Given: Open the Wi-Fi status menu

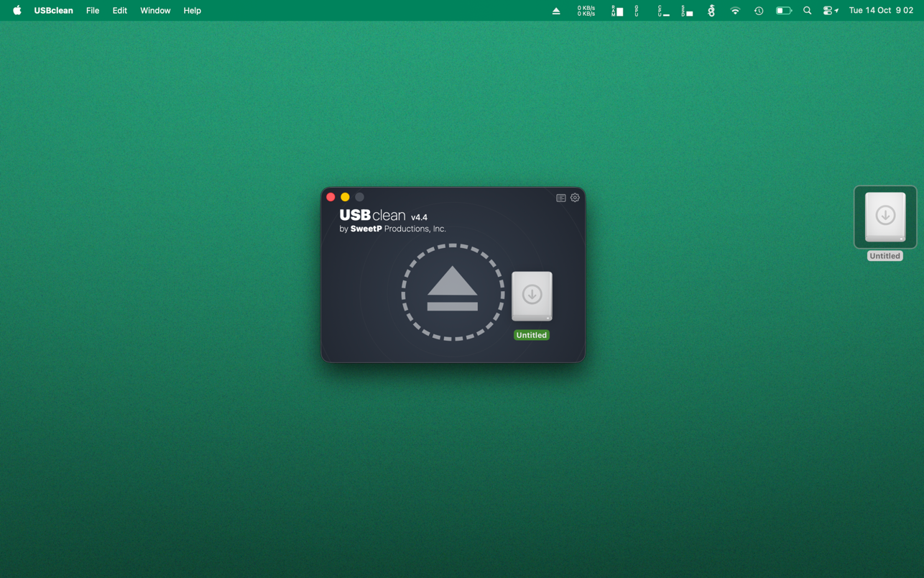Looking at the screenshot, I should click(735, 11).
